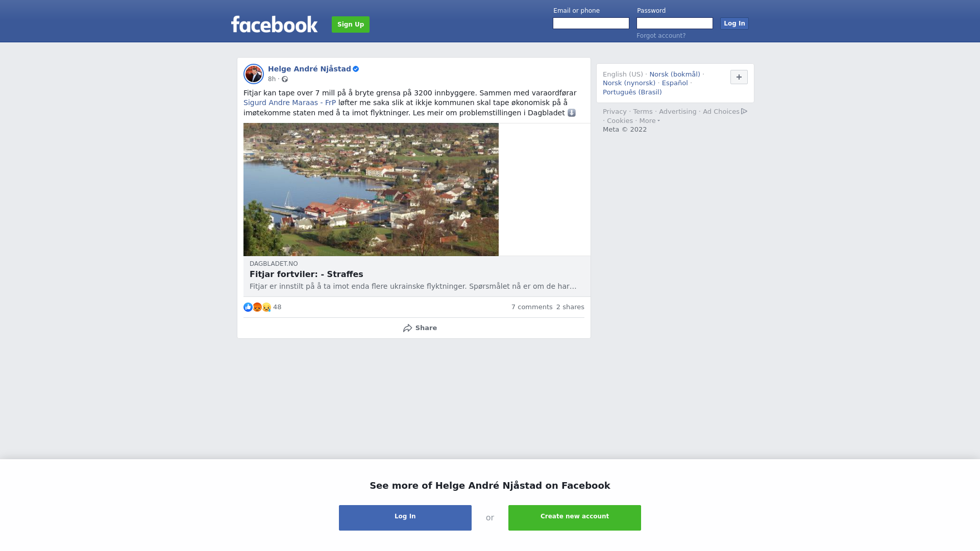The height and width of the screenshot is (551, 980).
Task: Click the large blue Log In button
Action: click(x=405, y=517)
